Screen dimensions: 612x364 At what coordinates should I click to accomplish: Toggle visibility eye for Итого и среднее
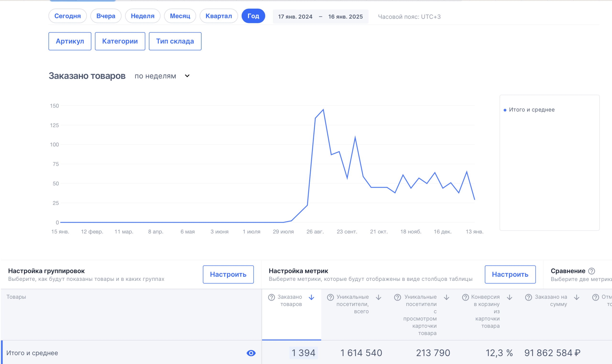click(x=251, y=353)
